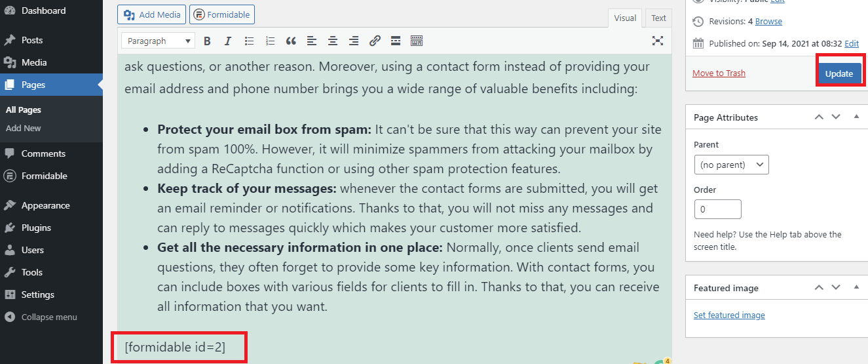Insert a bulleted list
868x364 pixels.
(249, 41)
